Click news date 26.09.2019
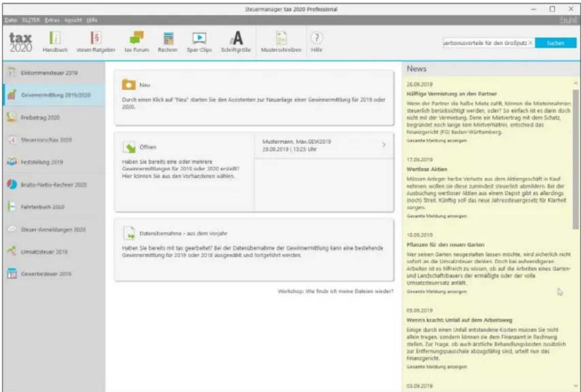Screen dimensions: 581x392 point(420,84)
